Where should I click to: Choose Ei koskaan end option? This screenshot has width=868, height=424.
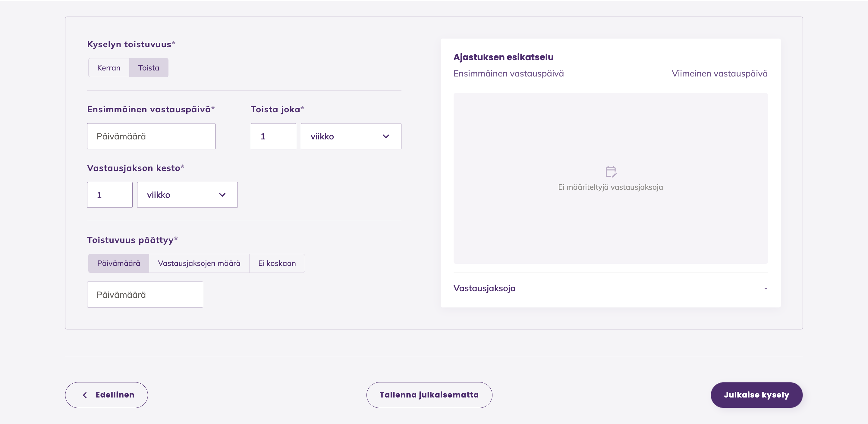[277, 263]
